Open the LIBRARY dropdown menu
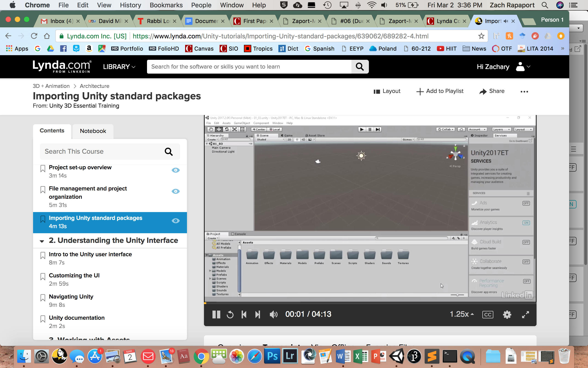Image resolution: width=588 pixels, height=368 pixels. pos(119,66)
